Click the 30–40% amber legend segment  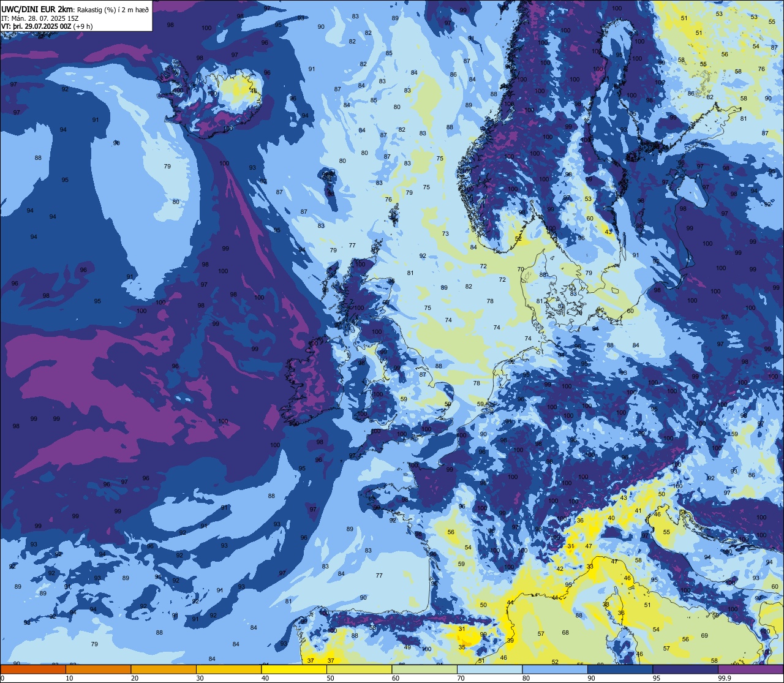[x=228, y=669]
